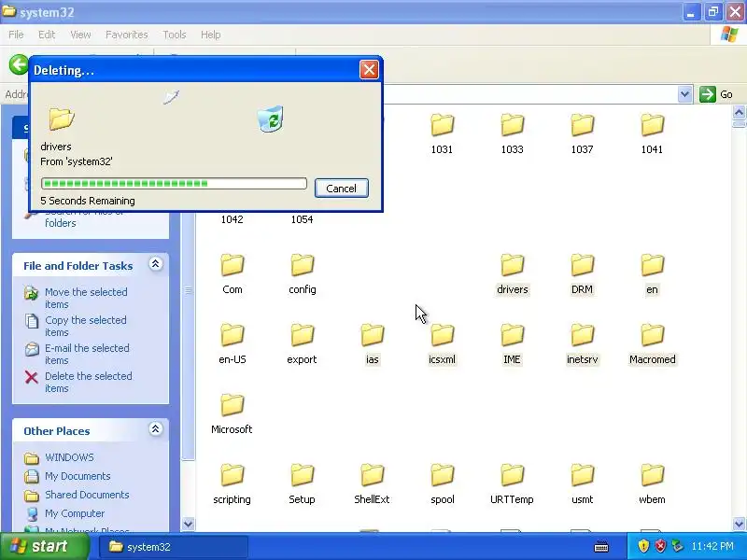The width and height of the screenshot is (747, 560).
Task: Click the green Back navigation arrow
Action: click(19, 64)
